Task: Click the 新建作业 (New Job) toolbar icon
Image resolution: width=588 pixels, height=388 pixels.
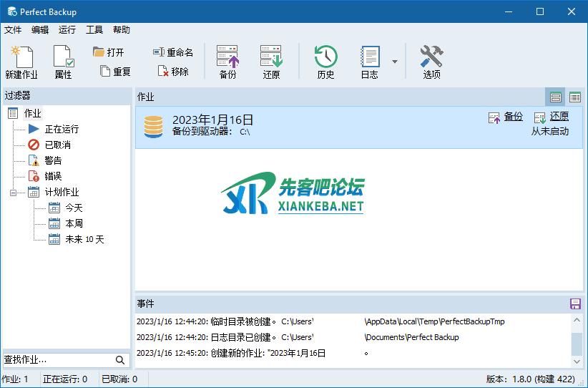Action: pos(21,61)
